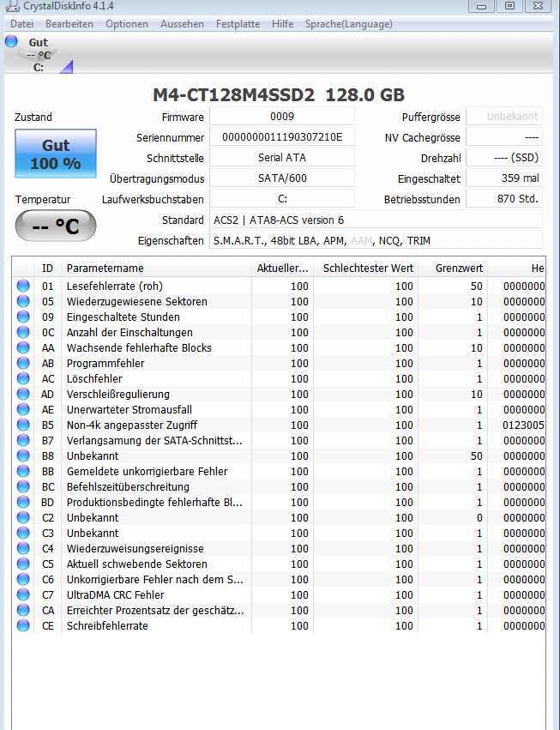Select the 'Lesefehlerrate (roh)' parameter text
The height and width of the screenshot is (730, 560).
pos(115,286)
